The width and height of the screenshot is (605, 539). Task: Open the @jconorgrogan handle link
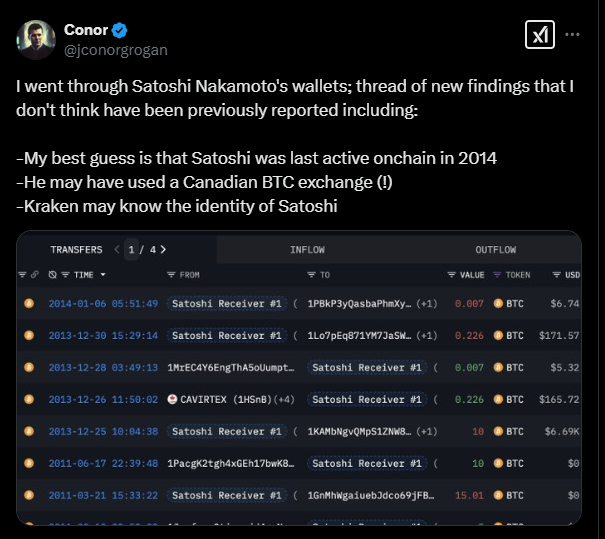coord(115,50)
